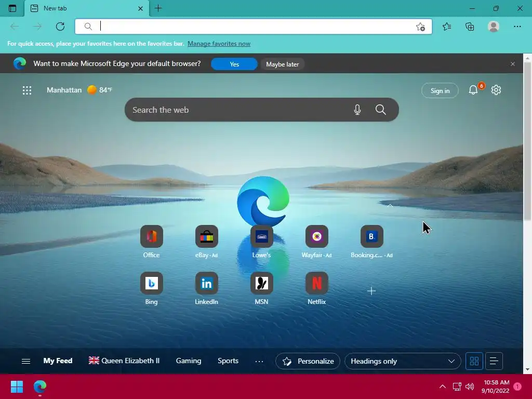Open the notifications bell
The height and width of the screenshot is (399, 532).
[473, 90]
